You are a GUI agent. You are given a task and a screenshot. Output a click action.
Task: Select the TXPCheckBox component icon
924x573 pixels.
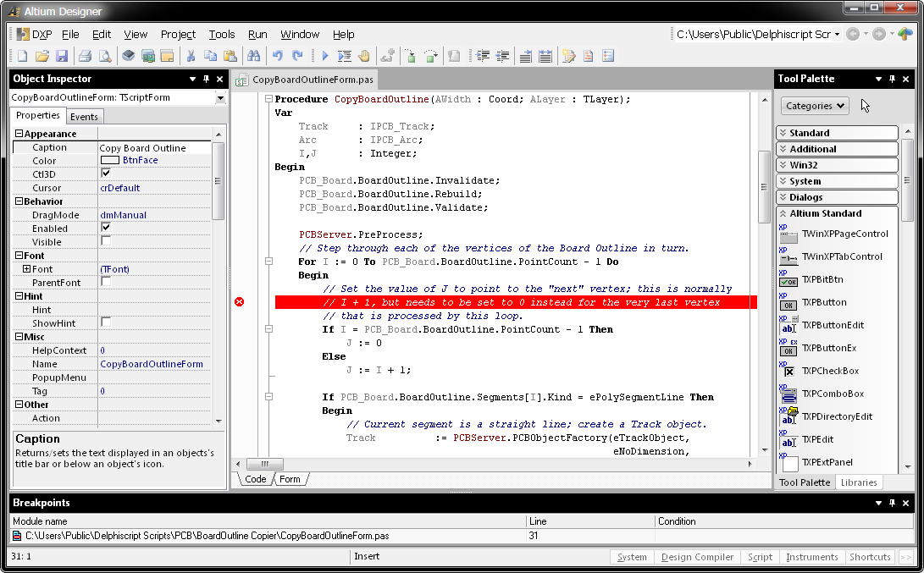coord(789,371)
